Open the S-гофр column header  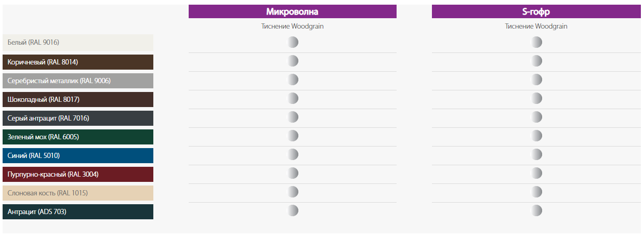tap(536, 11)
